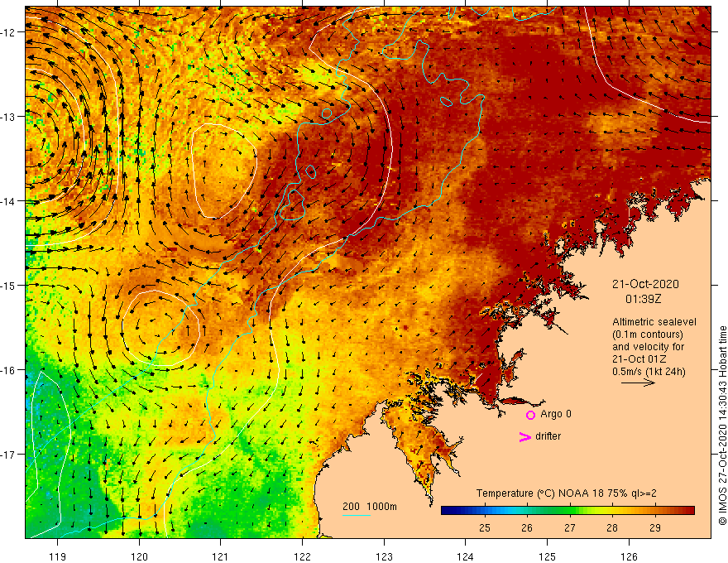728x563 pixels.
Task: Click the color bar value 28
Action: click(x=612, y=528)
